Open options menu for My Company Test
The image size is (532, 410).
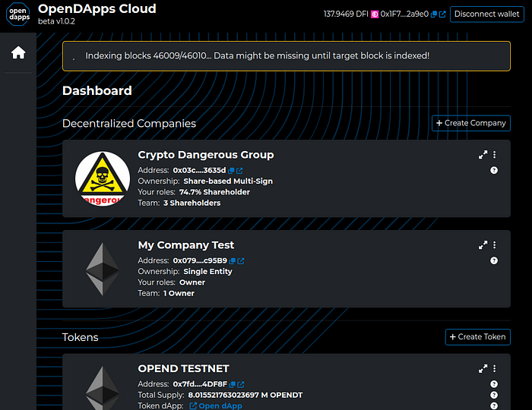(494, 245)
